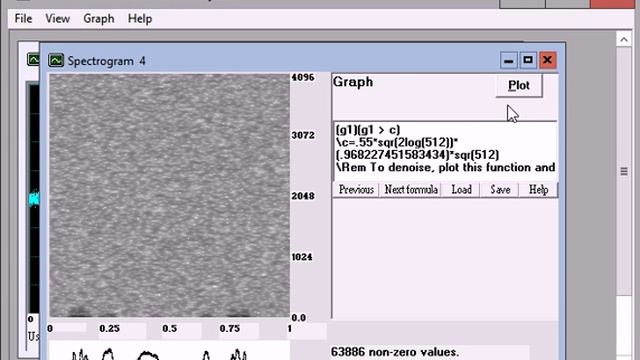The image size is (640, 360).
Task: Click the 'Graph' heading label
Action: pos(353,82)
